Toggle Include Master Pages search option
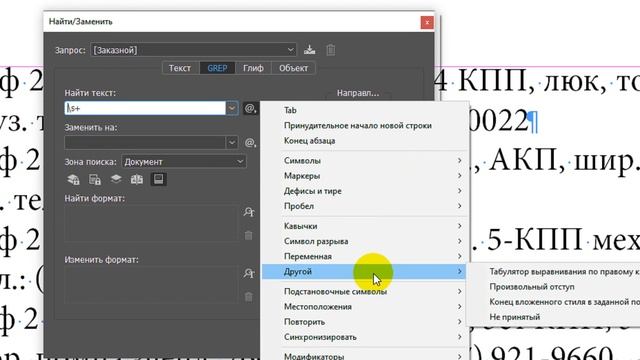This screenshot has height=360, width=640. click(x=137, y=179)
